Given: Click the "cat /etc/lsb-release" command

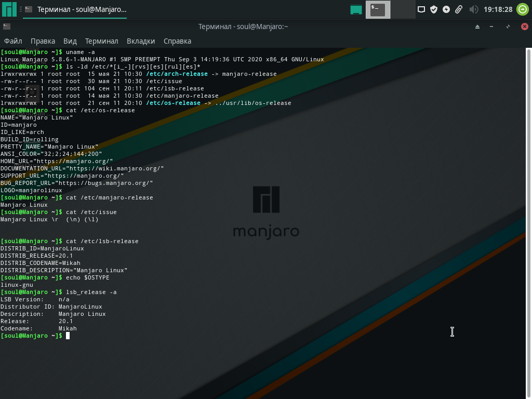Looking at the screenshot, I should [102, 241].
